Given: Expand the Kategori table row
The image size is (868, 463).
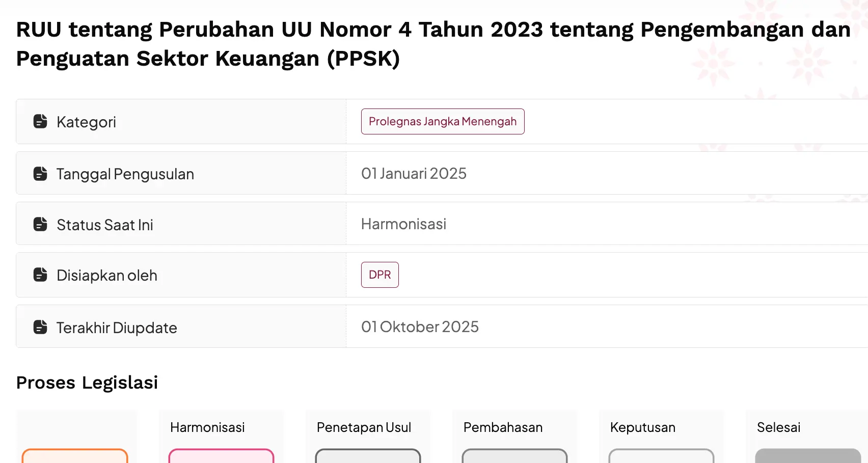Looking at the screenshot, I should pos(181,122).
